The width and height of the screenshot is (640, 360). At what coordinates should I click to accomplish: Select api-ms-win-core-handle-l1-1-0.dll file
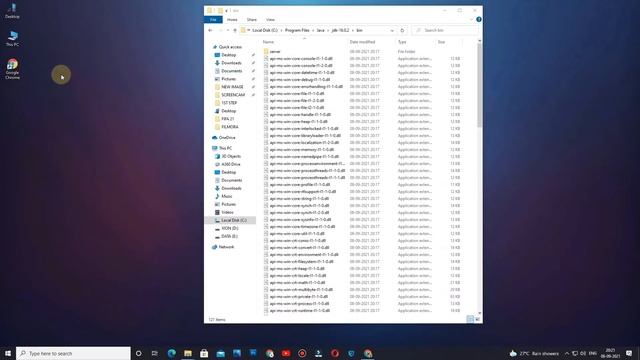click(x=300, y=115)
